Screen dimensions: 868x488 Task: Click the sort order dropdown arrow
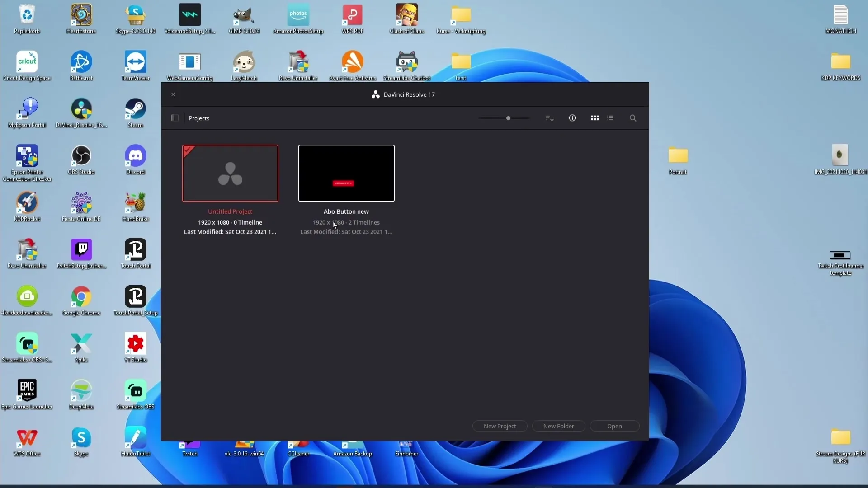coord(550,117)
